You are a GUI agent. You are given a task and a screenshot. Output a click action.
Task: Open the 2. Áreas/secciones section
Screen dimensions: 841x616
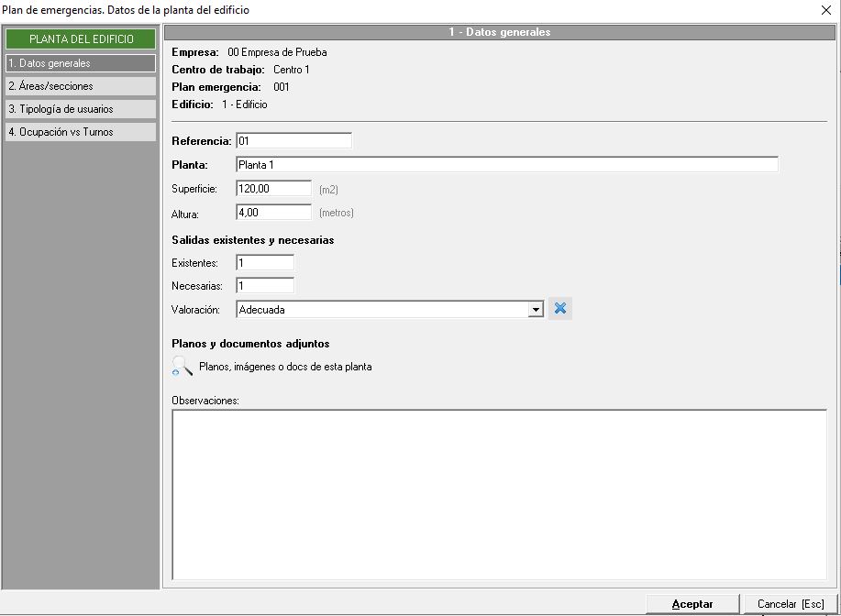click(81, 86)
